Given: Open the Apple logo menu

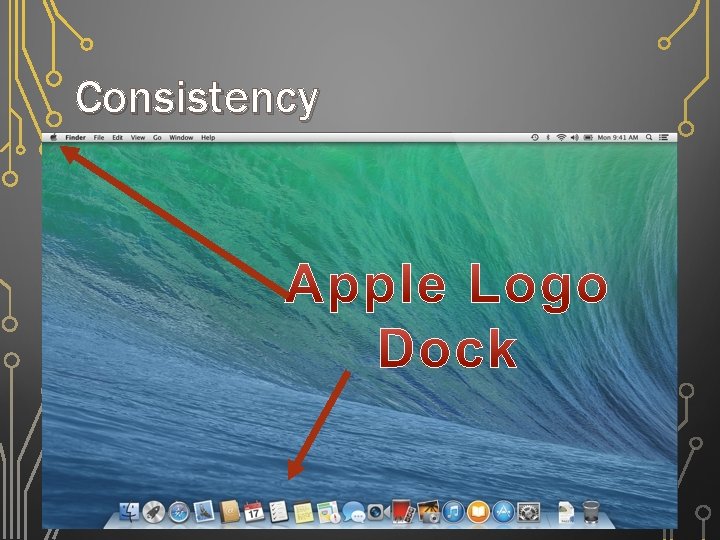Looking at the screenshot, I should [53, 137].
